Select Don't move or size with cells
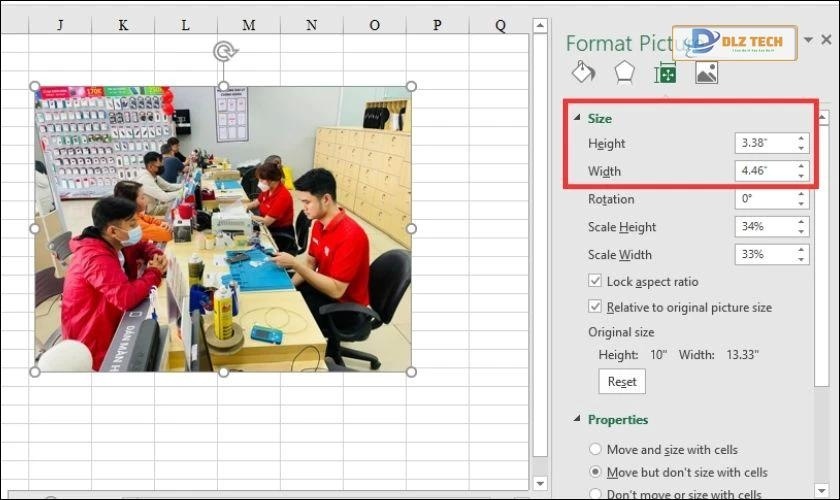The height and width of the screenshot is (500, 840). pyautogui.click(x=595, y=494)
